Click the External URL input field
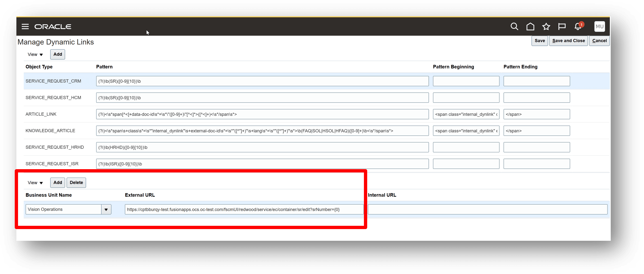This screenshot has height=274, width=644. click(x=244, y=209)
